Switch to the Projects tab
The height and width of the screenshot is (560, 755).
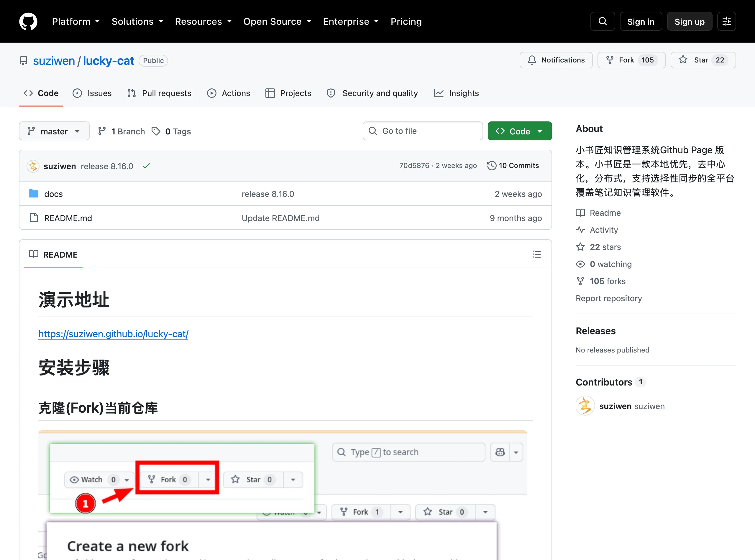click(x=288, y=93)
